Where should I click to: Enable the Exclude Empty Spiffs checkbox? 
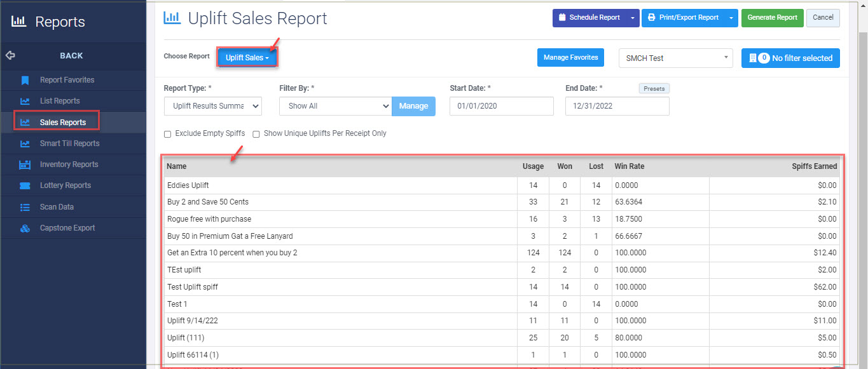click(x=168, y=134)
